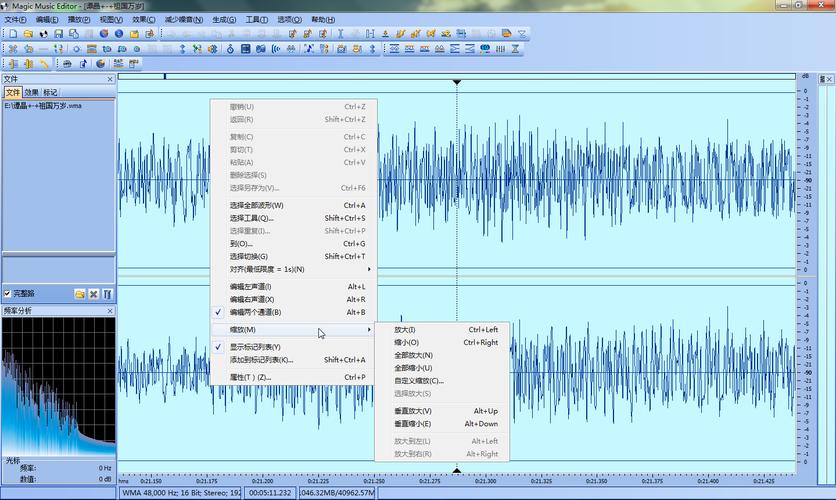Choose 添加到标记列表(K)... from context menu
This screenshot has height=500, width=836.
tap(294, 360)
